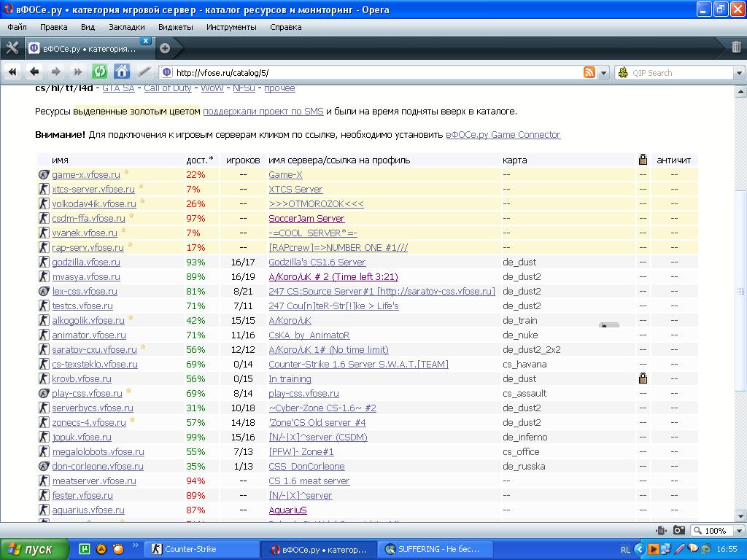Click the Back arrow button
This screenshot has height=560, width=747.
pos(34,71)
